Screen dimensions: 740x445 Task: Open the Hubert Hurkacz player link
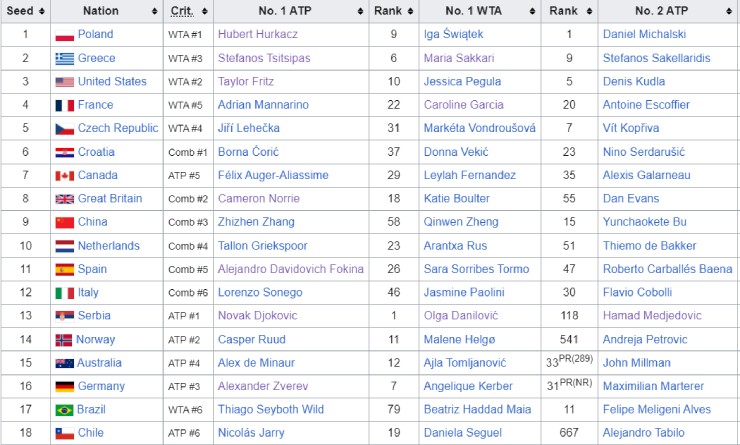[258, 34]
